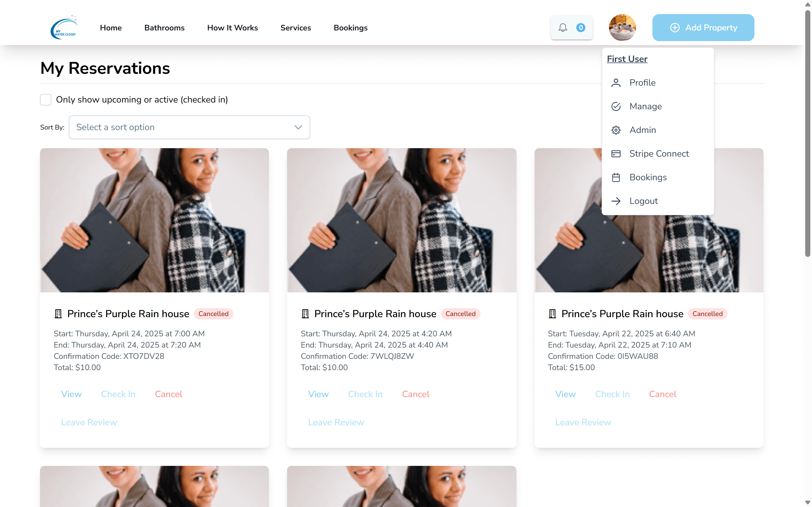Enable only show upcoming or active checkbox
This screenshot has height=507, width=812.
tap(46, 100)
